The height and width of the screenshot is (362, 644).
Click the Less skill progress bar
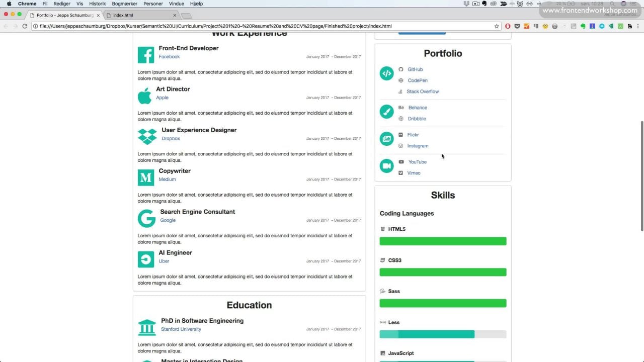(x=443, y=334)
